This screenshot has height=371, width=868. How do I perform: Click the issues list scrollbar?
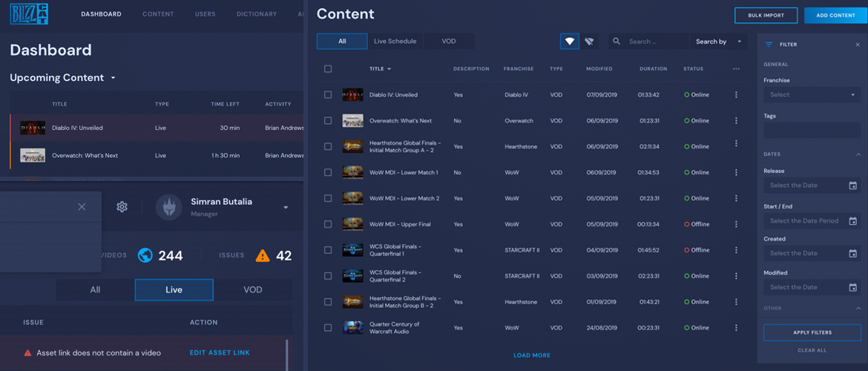point(287,355)
